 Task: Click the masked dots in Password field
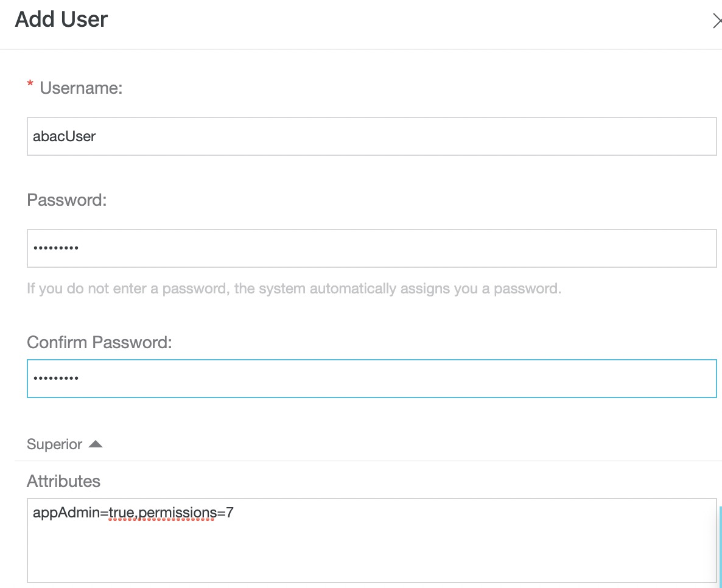tap(56, 248)
